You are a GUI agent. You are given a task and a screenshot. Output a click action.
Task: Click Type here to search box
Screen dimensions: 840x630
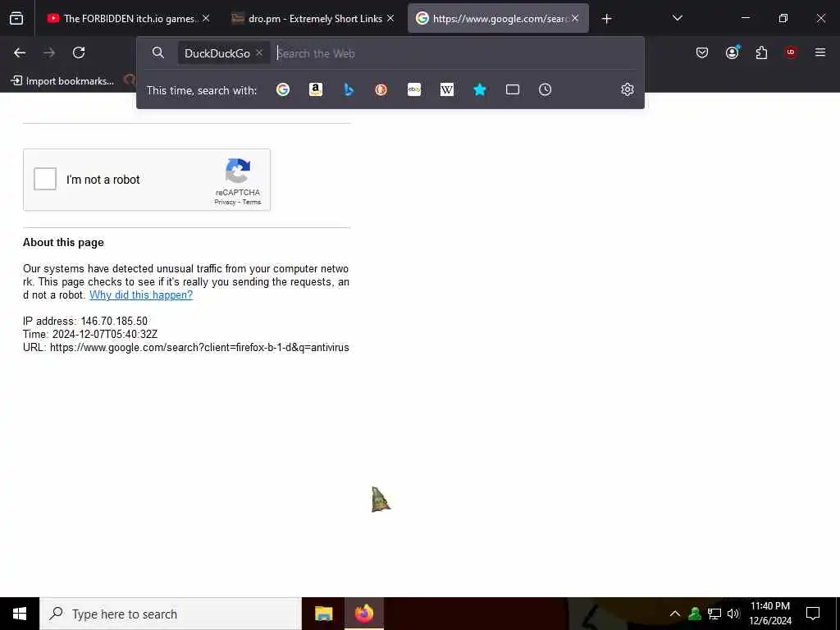pyautogui.click(x=171, y=614)
